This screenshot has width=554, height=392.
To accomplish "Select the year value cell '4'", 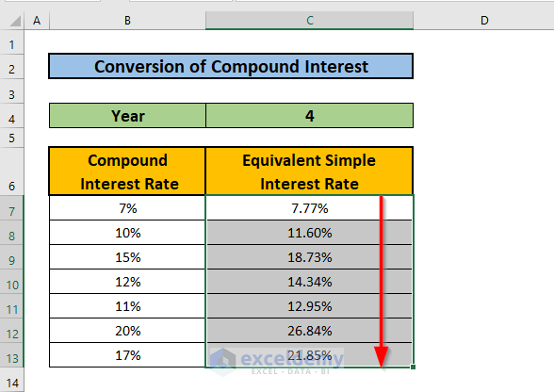I will point(309,116).
